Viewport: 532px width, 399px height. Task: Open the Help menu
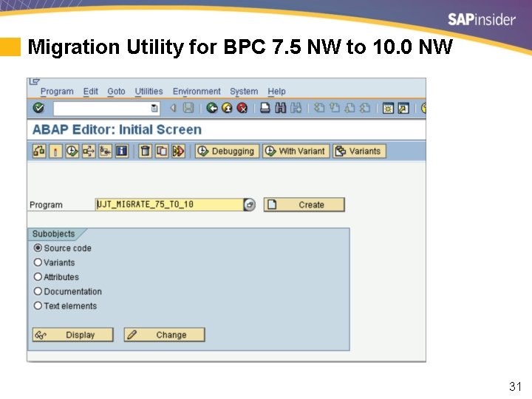pyautogui.click(x=276, y=92)
